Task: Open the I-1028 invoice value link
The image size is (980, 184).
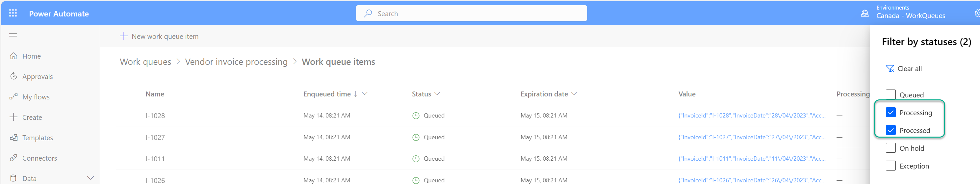Action: pos(751,116)
